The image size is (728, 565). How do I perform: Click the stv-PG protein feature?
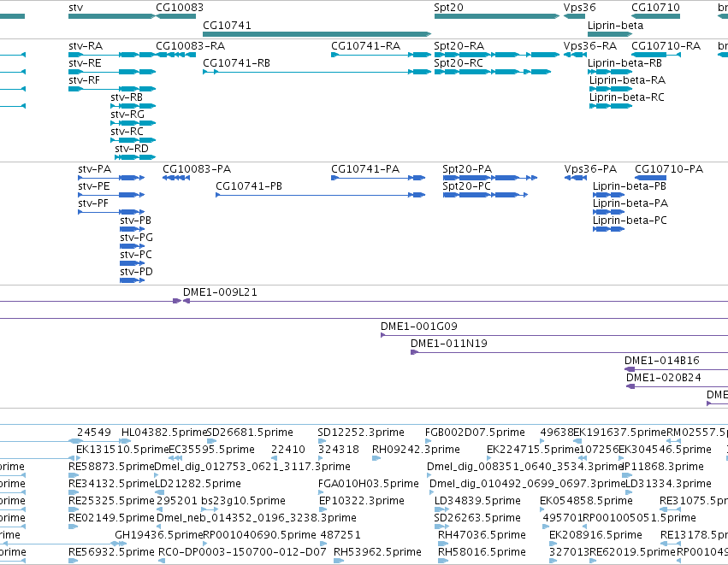tap(133, 246)
